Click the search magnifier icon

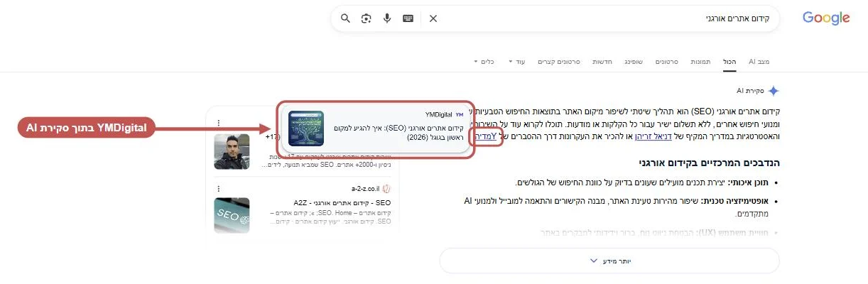[345, 18]
